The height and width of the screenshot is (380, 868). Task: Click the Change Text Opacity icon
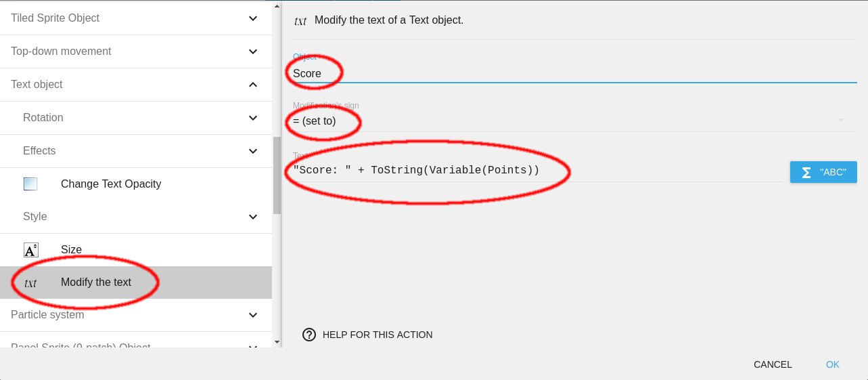[x=30, y=184]
